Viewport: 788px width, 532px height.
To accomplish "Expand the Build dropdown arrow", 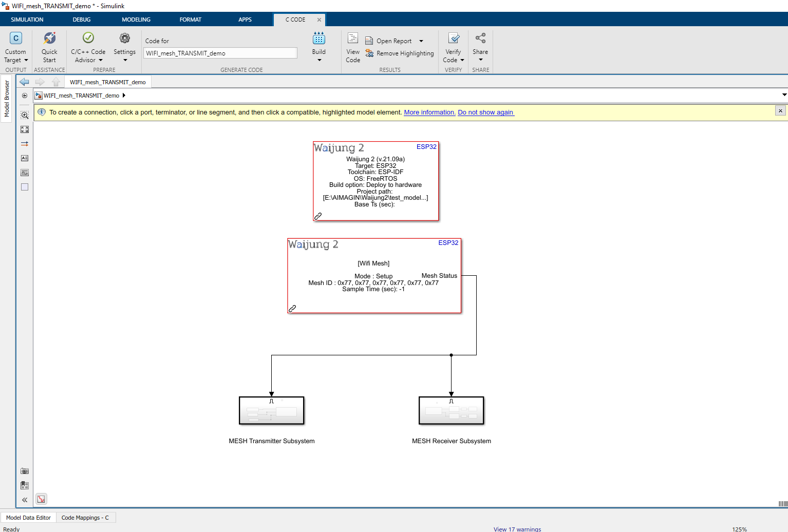I will (319, 60).
